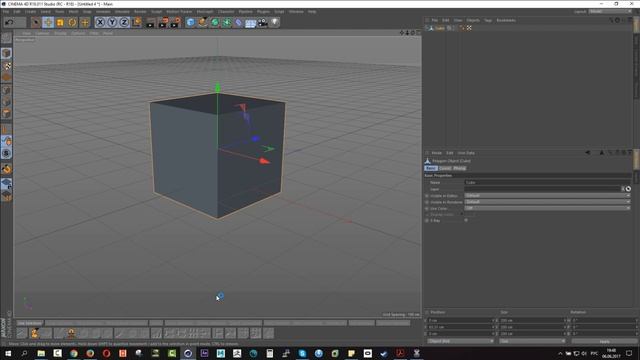Open the Edit Render Settings icon
640x360 pixels.
tap(176, 22)
